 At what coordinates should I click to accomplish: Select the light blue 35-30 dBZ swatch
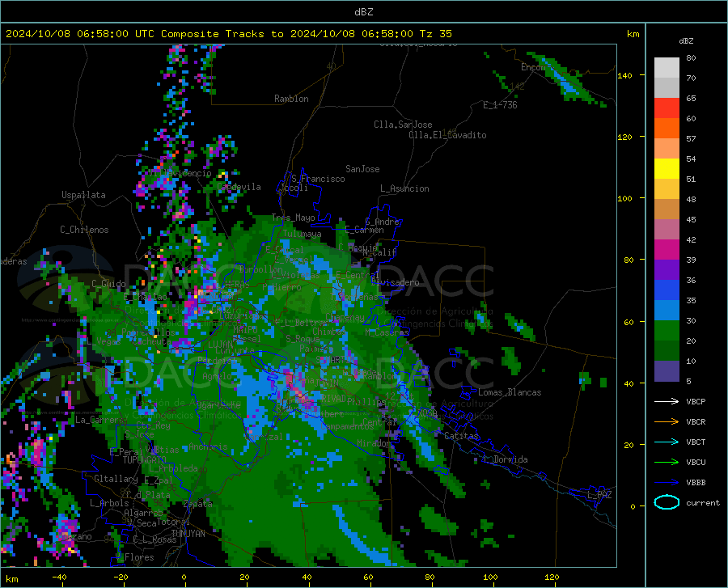[667, 311]
